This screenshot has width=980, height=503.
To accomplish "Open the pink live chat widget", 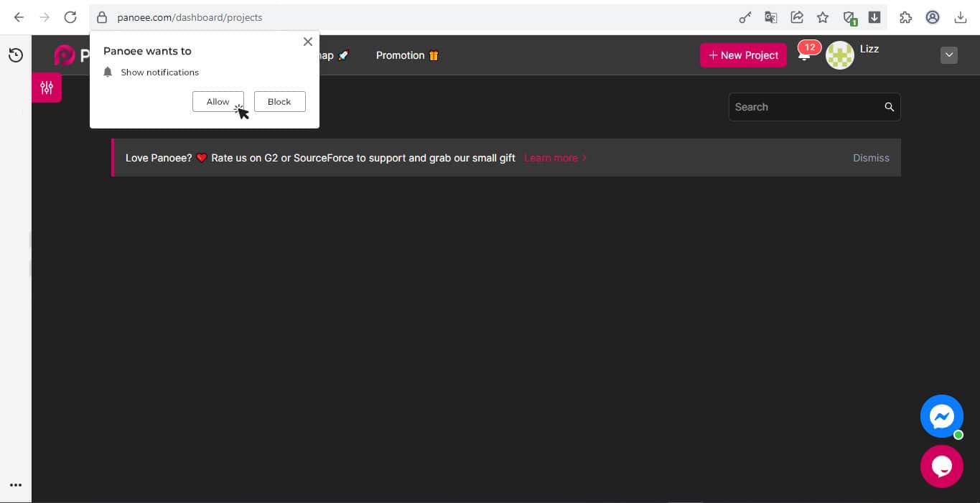I will [x=941, y=466].
